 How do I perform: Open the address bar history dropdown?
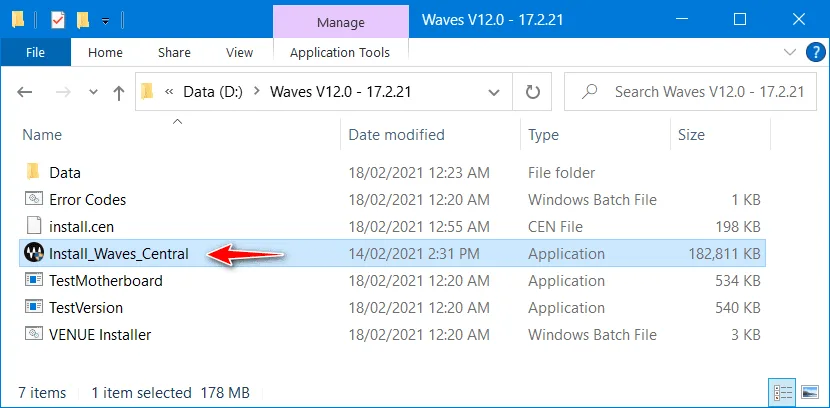click(494, 93)
